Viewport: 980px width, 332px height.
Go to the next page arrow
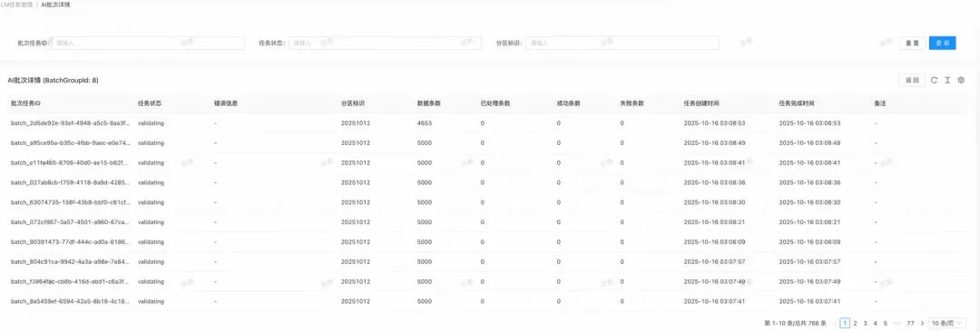click(922, 323)
